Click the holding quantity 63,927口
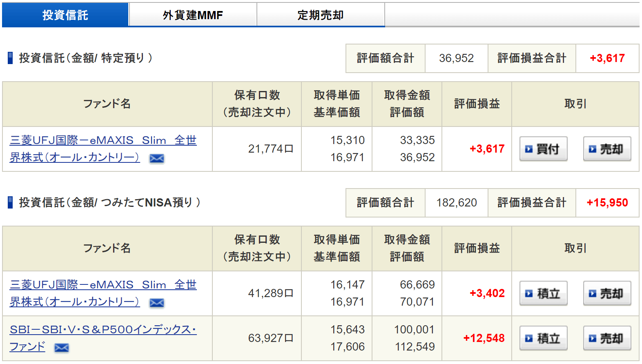This screenshot has width=642, height=364. 271,338
